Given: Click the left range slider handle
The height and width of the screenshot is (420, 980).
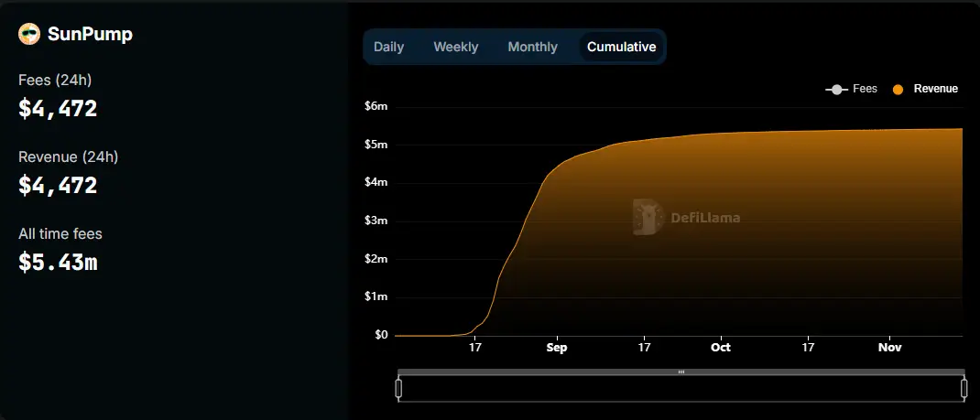Looking at the screenshot, I should tap(398, 388).
